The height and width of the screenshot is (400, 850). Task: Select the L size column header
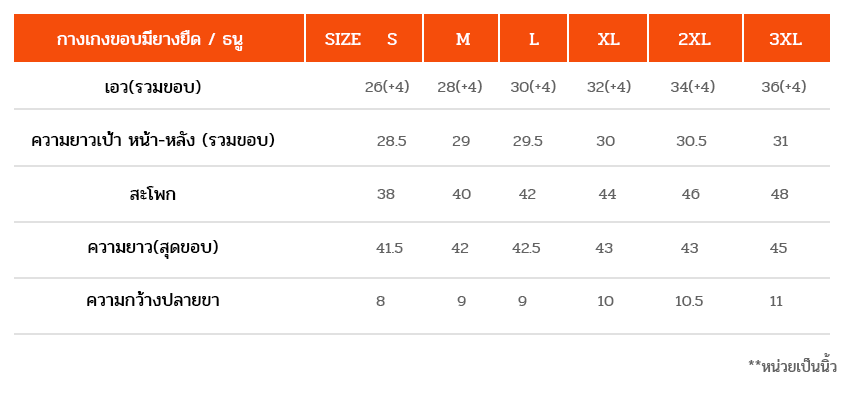coord(533,38)
